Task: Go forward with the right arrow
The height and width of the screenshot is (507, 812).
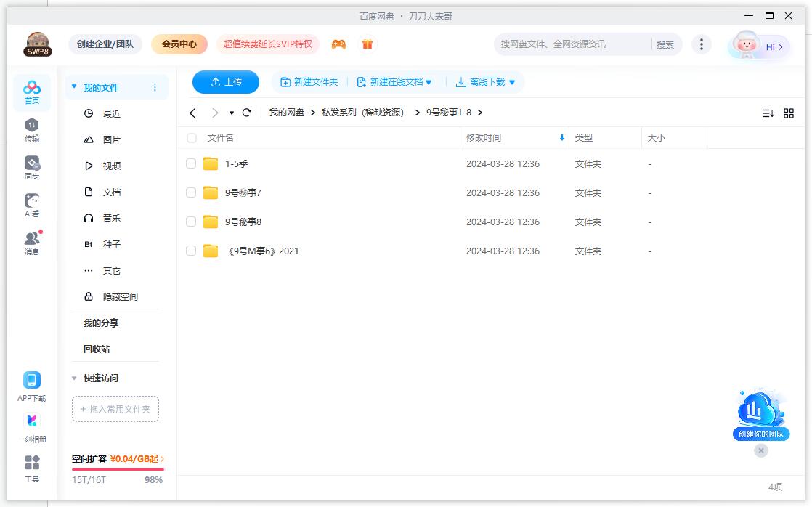Action: coord(214,113)
